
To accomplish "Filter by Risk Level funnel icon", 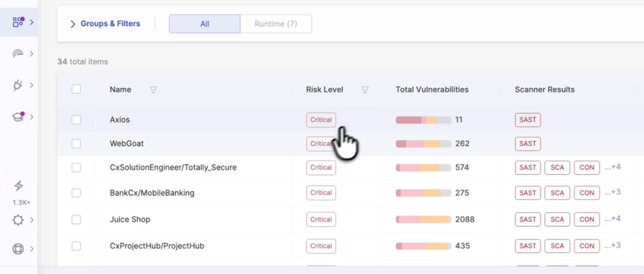I will [x=365, y=89].
